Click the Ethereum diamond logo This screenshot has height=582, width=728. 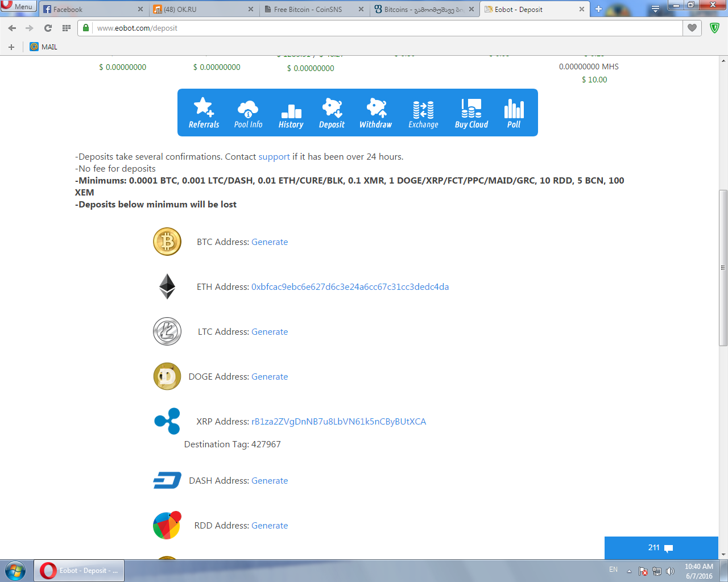tap(167, 286)
